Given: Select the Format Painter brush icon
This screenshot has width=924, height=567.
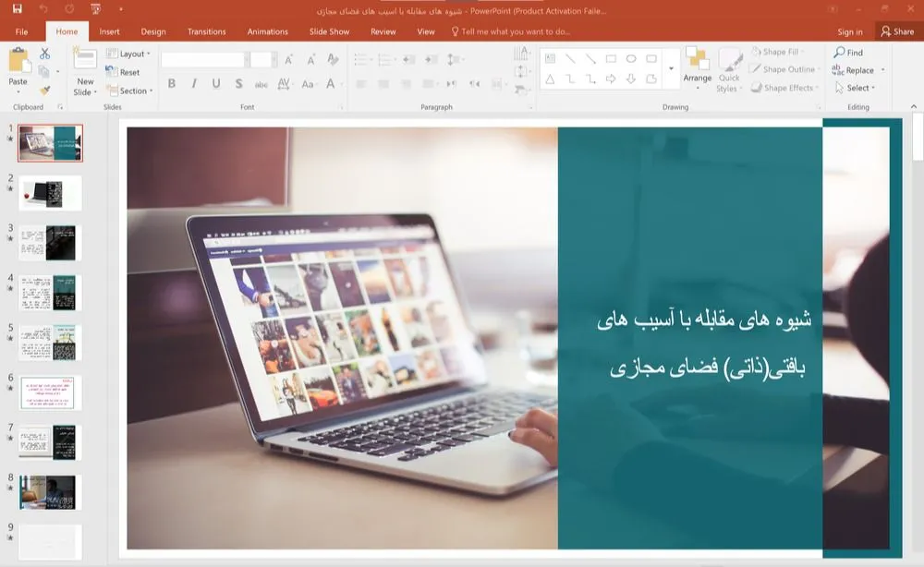Looking at the screenshot, I should coord(44,90).
